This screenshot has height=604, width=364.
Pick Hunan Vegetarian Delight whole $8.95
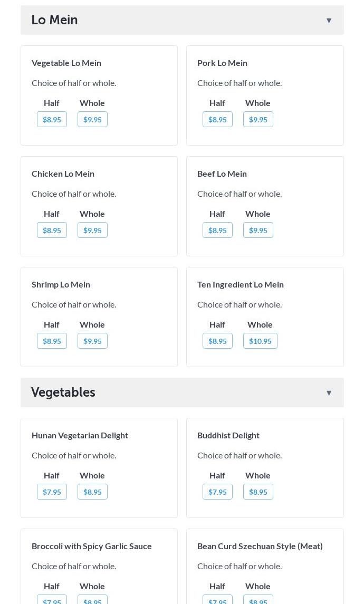pyautogui.click(x=92, y=492)
